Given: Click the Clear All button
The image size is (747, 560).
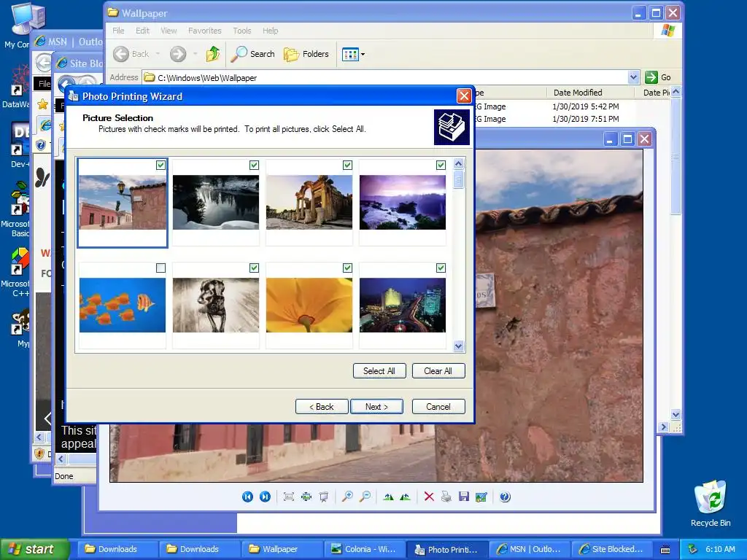Looking at the screenshot, I should click(438, 371).
